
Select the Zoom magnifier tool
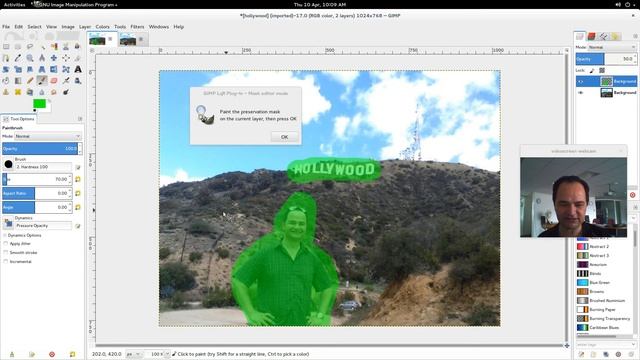(30, 58)
